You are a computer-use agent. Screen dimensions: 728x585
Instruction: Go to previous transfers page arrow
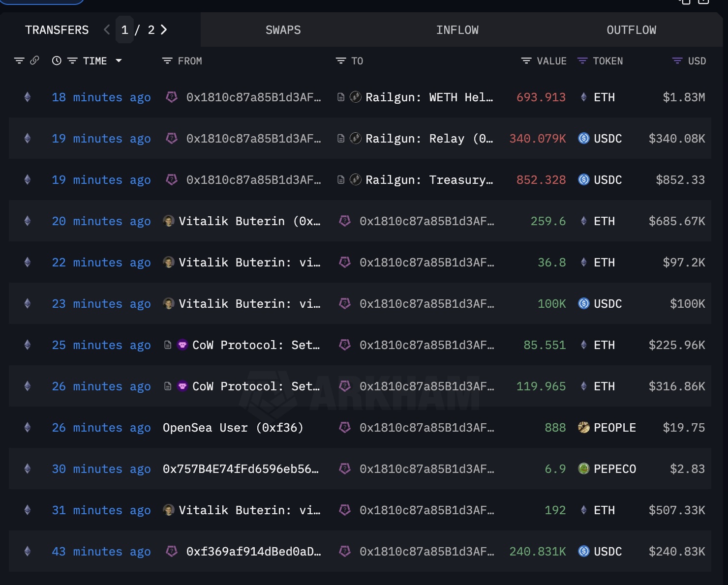[107, 30]
